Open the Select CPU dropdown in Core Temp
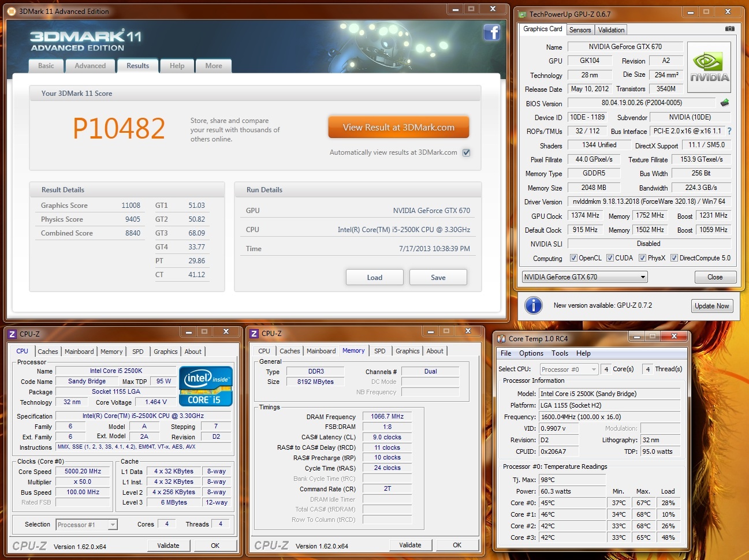This screenshot has width=749, height=560. point(569,369)
